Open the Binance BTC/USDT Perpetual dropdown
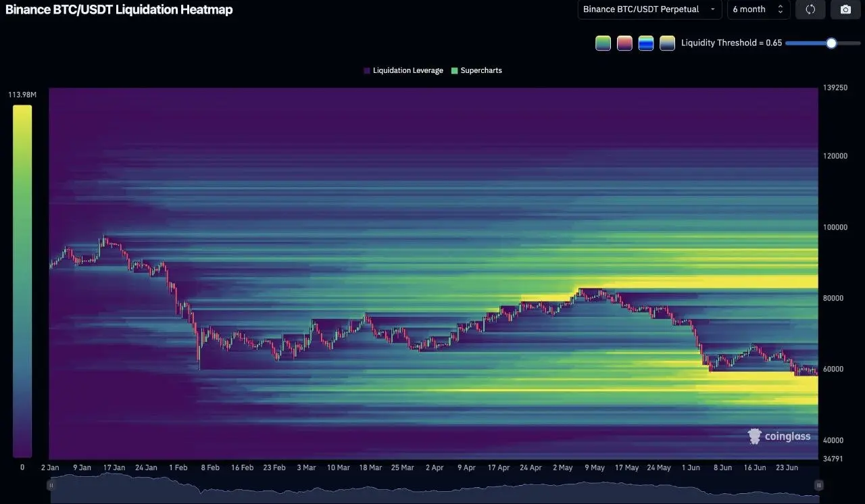This screenshot has width=865, height=504. 649,9
